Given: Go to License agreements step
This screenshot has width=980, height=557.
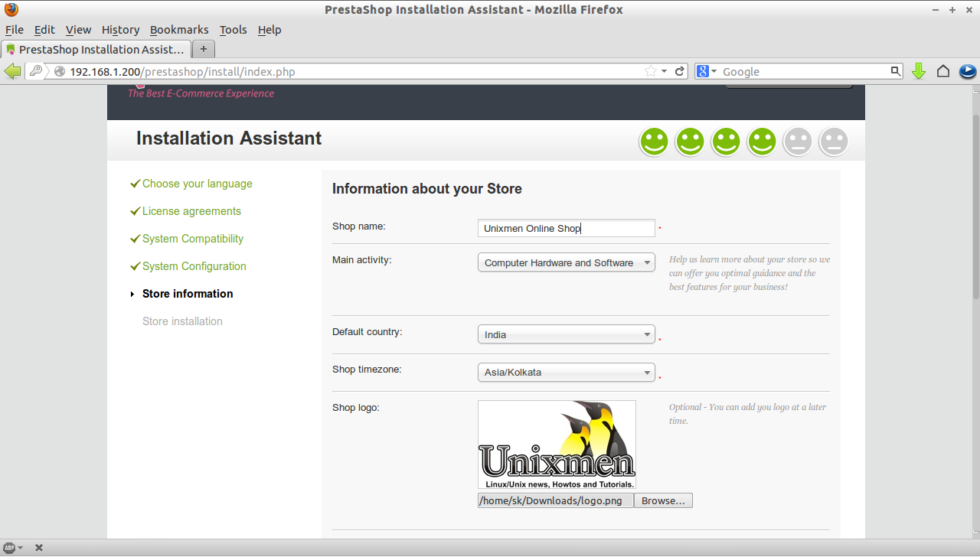Looking at the screenshot, I should tap(191, 211).
